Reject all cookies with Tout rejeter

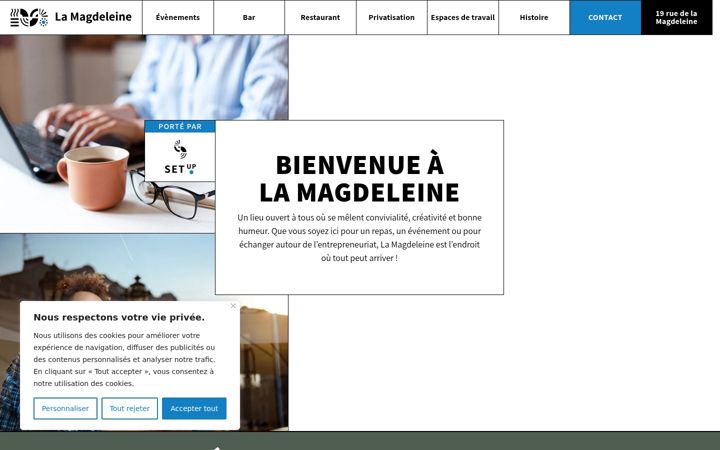coord(129,408)
